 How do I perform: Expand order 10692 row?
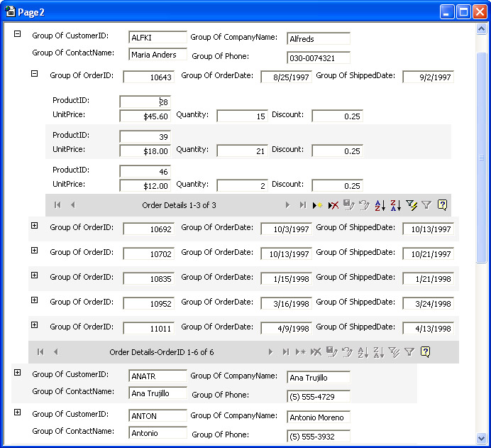pyautogui.click(x=34, y=225)
